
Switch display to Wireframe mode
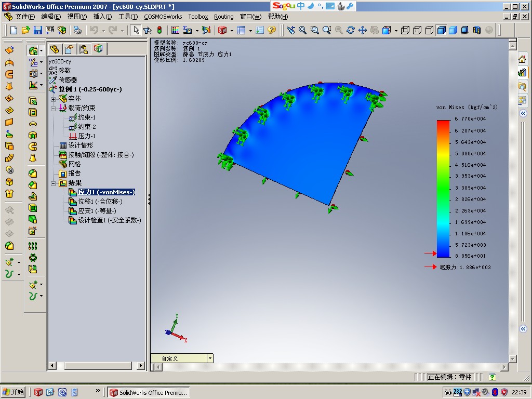405,30
